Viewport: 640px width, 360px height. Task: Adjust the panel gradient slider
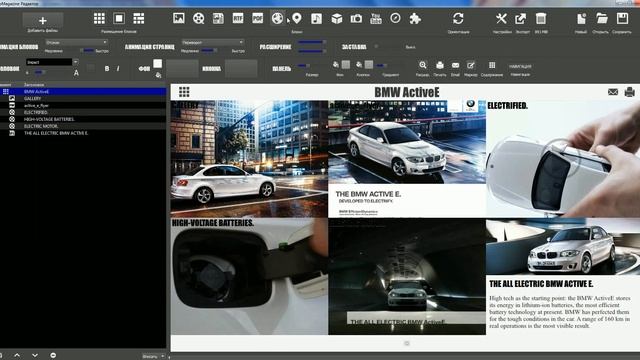click(x=382, y=65)
